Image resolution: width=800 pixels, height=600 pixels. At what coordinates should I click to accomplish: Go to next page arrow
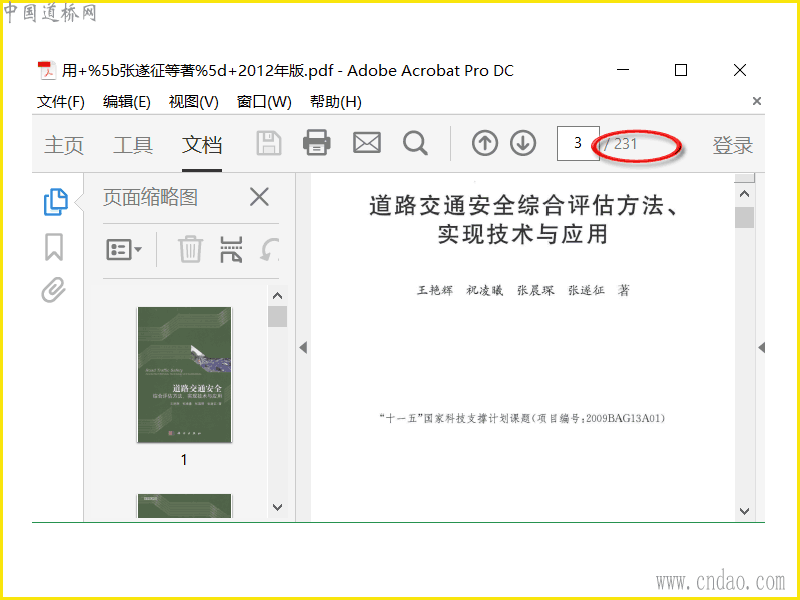[523, 143]
